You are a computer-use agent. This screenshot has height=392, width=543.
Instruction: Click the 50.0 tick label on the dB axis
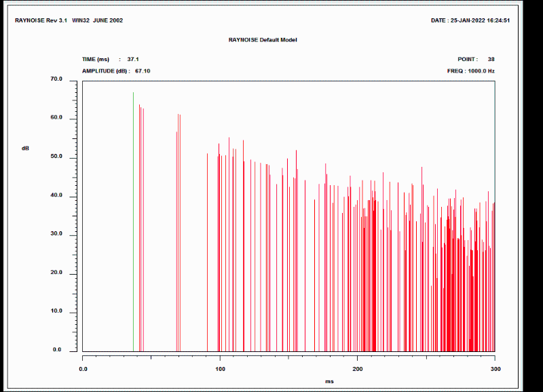pyautogui.click(x=56, y=157)
